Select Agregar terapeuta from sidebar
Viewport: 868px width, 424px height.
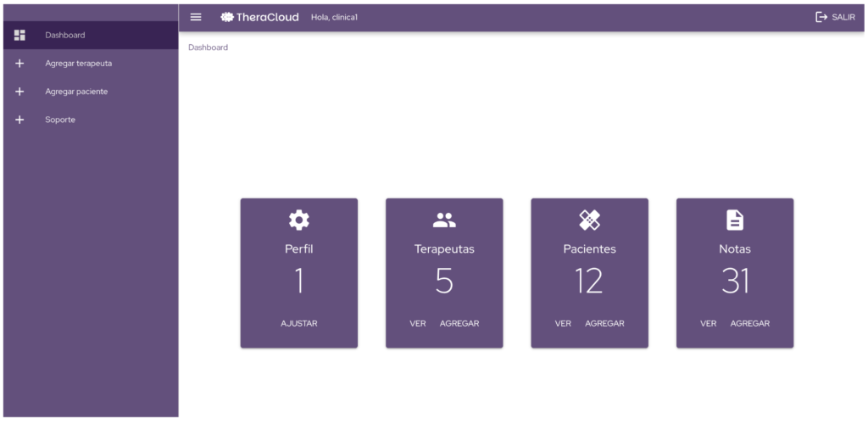(78, 64)
